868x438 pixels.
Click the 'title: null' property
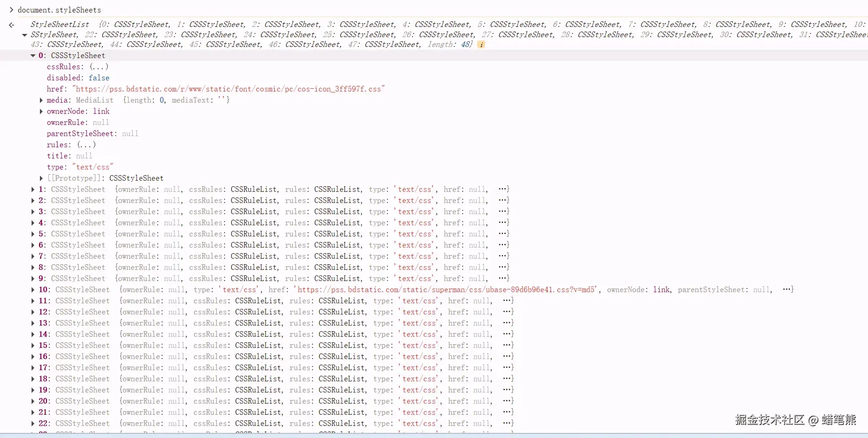[70, 156]
